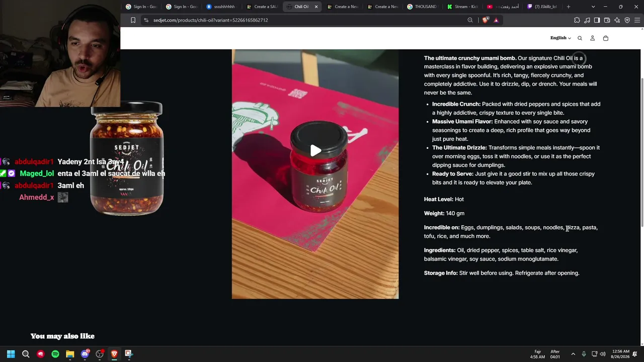Open the browser main menu

(637, 20)
